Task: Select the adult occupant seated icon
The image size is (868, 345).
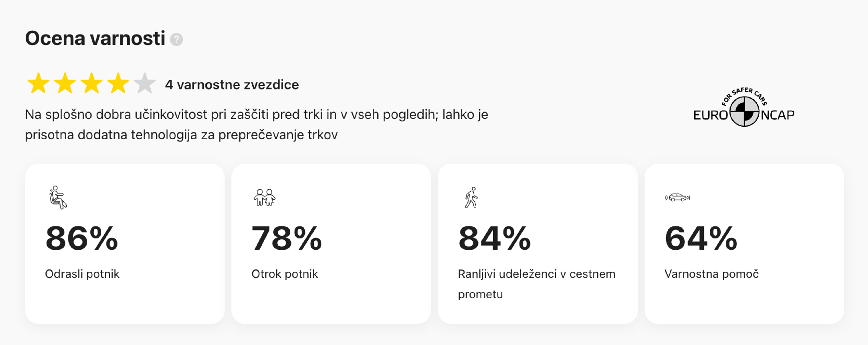Action: [x=58, y=197]
